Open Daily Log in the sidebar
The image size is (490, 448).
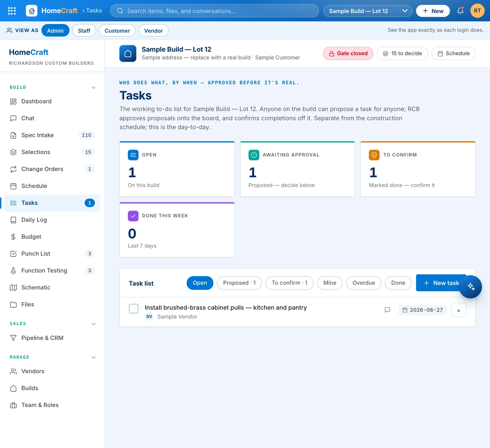52,220
